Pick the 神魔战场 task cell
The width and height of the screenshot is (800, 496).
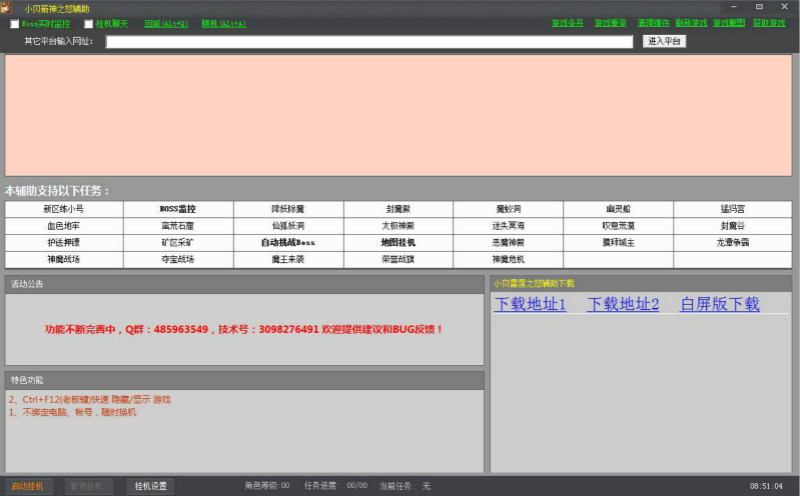point(64,260)
